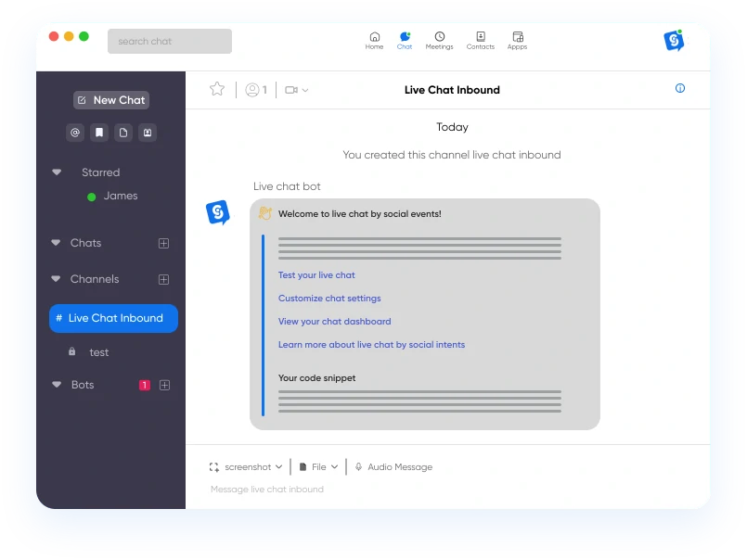Click the green status dot next to James
747x560 pixels.
[92, 196]
